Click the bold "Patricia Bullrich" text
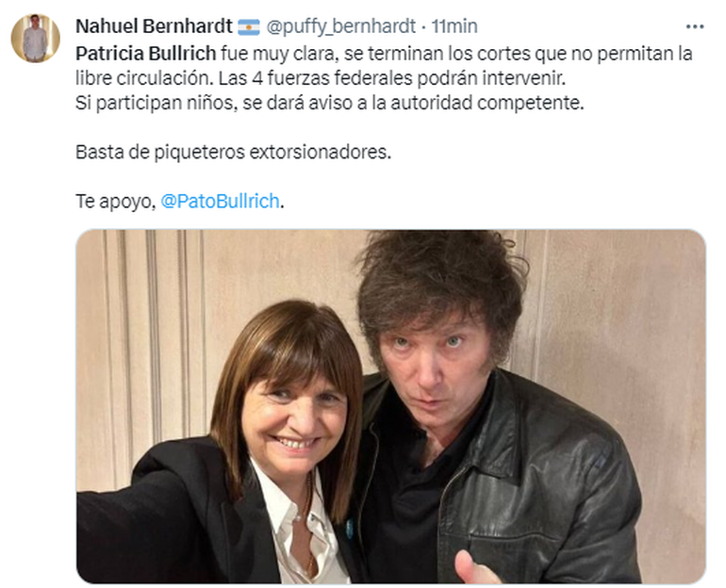726x588 pixels. [145, 54]
